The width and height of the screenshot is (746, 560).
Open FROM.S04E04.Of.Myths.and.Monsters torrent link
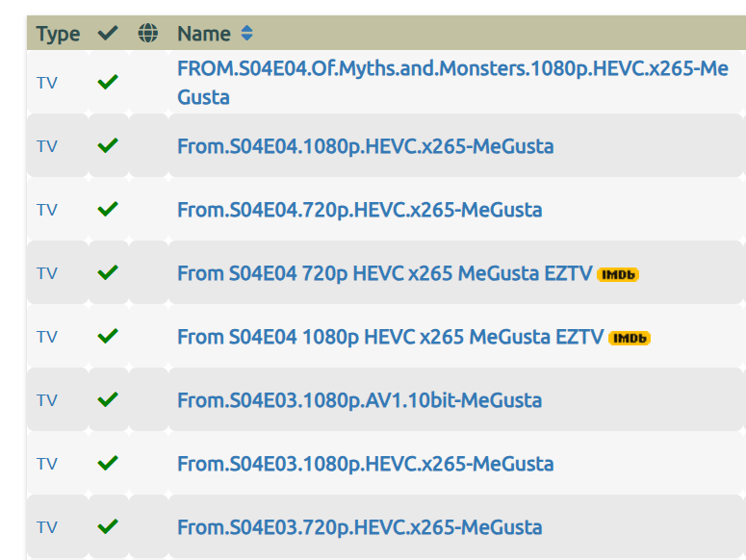click(x=452, y=83)
